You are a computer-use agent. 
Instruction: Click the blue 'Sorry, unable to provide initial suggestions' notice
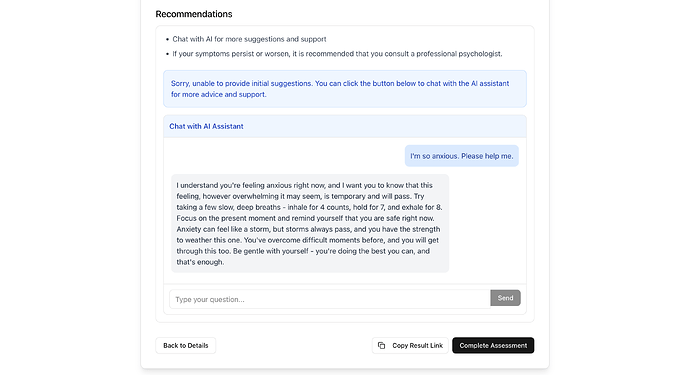(345, 89)
